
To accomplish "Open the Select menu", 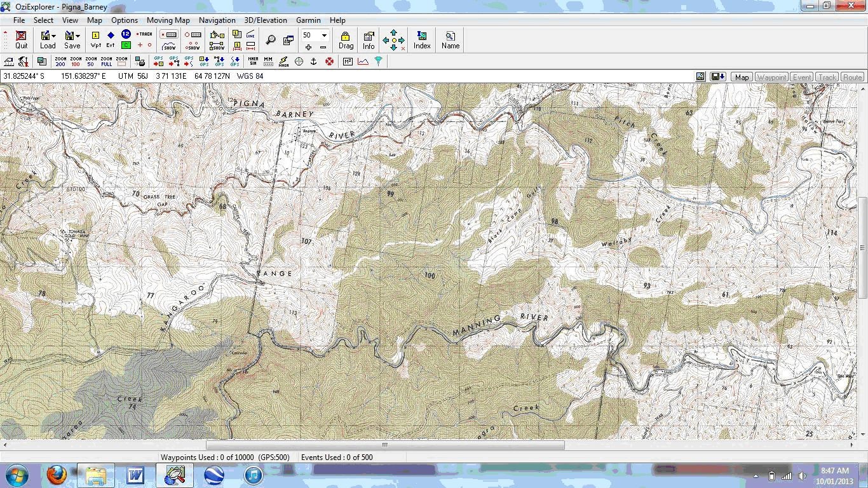I will coord(43,20).
